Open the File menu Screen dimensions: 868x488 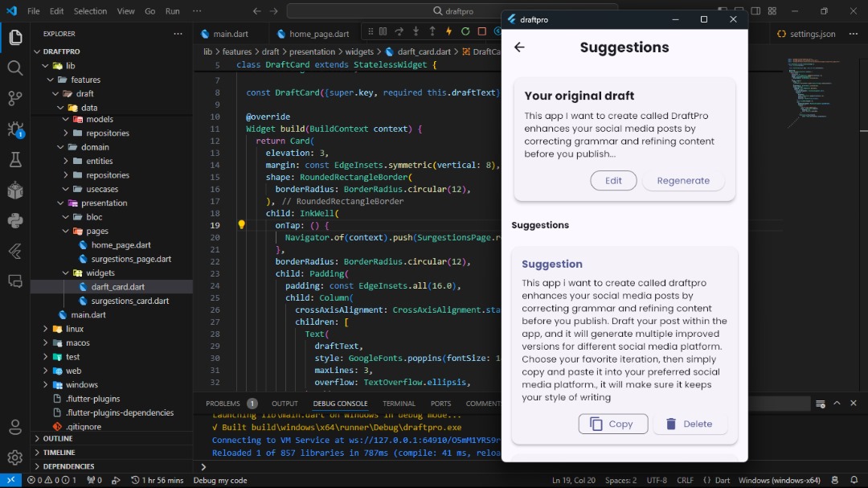(33, 11)
